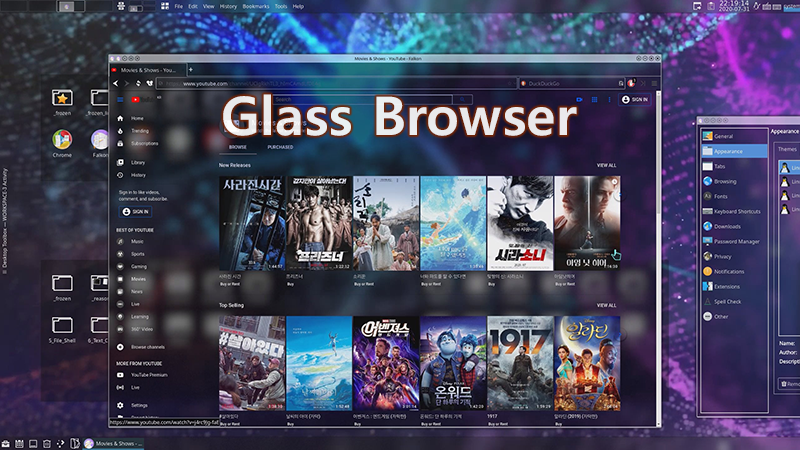
Task: Open Tools menu in top bar
Action: [x=281, y=6]
